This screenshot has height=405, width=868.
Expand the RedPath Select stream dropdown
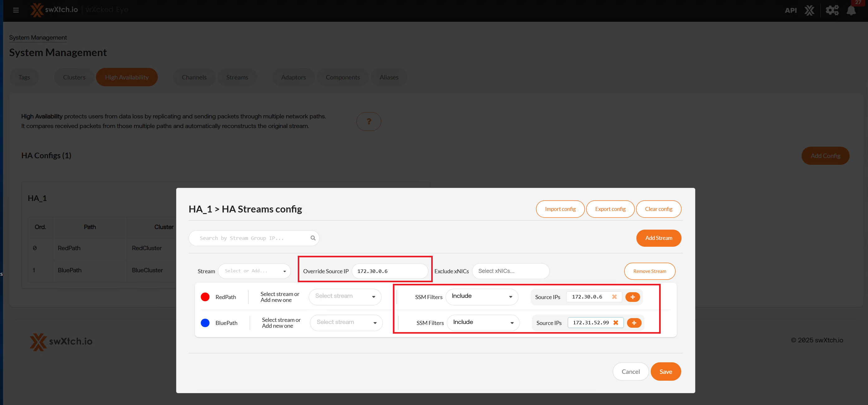(x=345, y=296)
